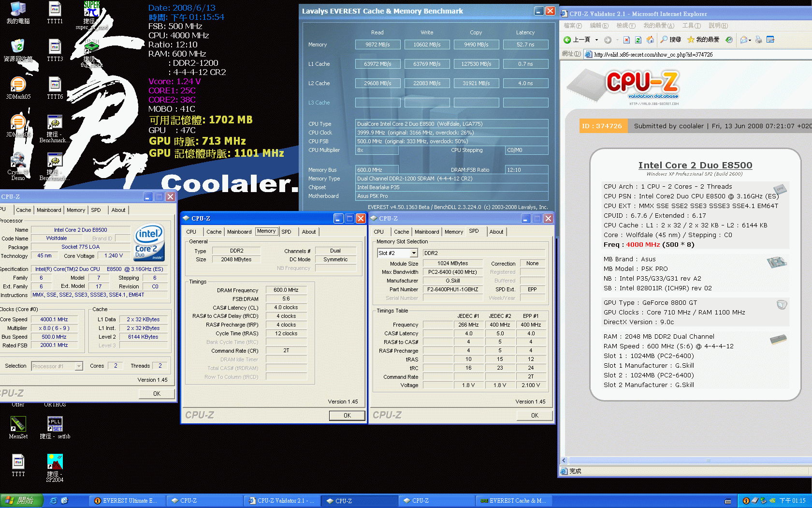812x508 pixels.
Task: Switch to CPU-Z Validator taskbar button
Action: [282, 501]
